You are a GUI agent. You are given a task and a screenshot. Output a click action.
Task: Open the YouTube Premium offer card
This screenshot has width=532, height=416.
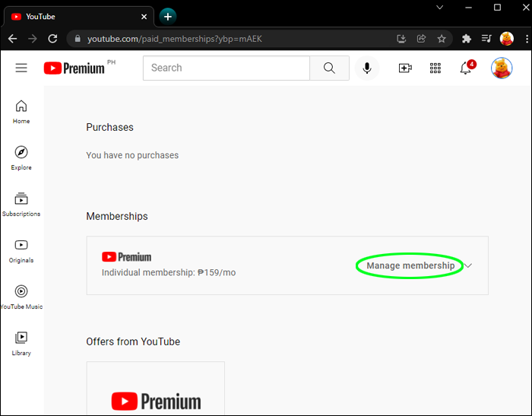click(155, 388)
